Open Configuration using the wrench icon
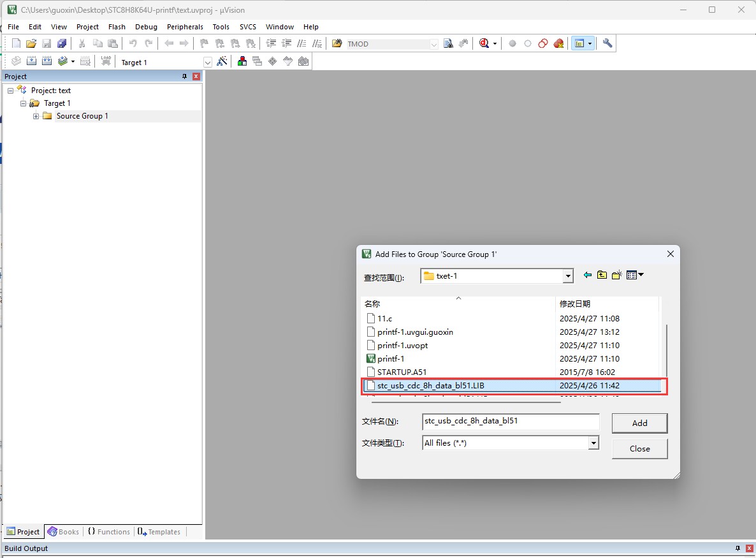This screenshot has height=558, width=756. [607, 43]
